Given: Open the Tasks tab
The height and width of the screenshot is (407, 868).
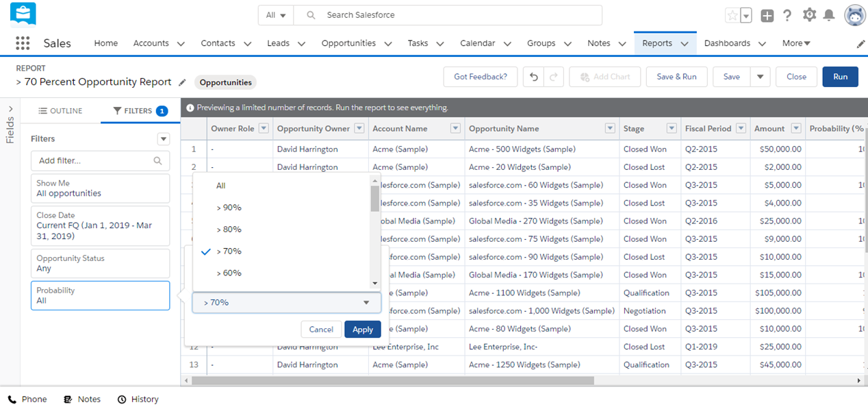Looking at the screenshot, I should click(418, 43).
